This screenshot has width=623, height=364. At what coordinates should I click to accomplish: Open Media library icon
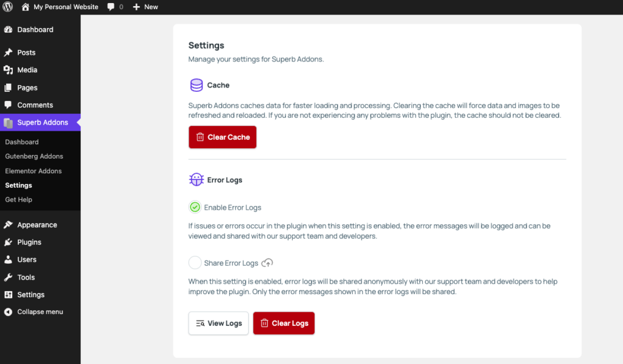coord(9,70)
